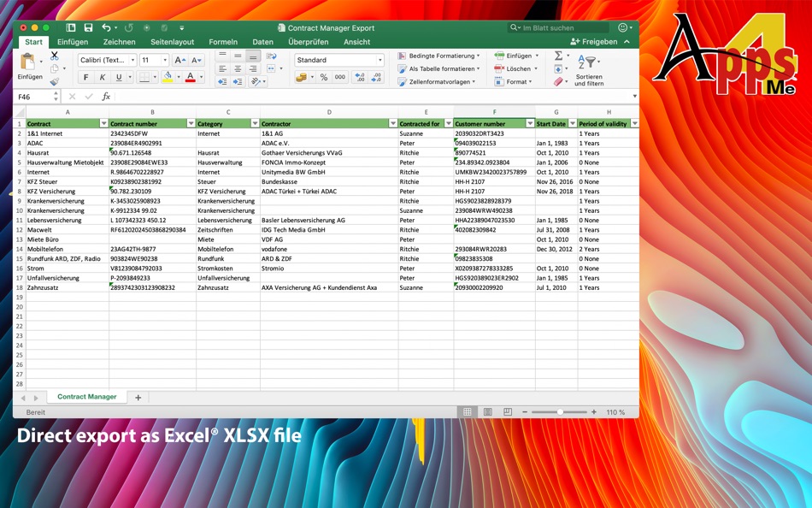
Task: Apply percent number format
Action: 324,77
